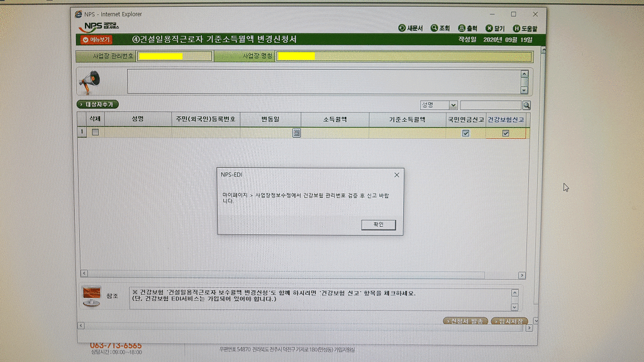Viewport: 644px width, 362px height.
Task: Click notice area scroll down arrow
Action: [525, 90]
